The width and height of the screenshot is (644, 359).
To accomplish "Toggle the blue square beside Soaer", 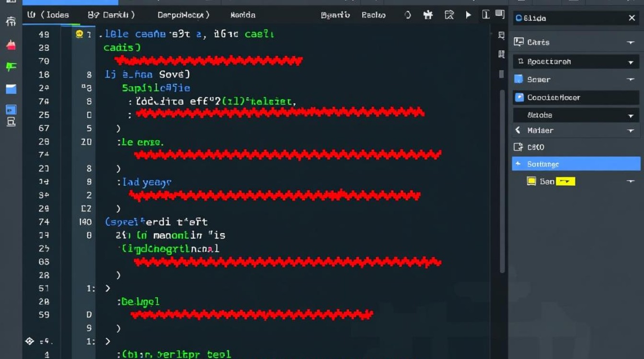I will pyautogui.click(x=518, y=79).
